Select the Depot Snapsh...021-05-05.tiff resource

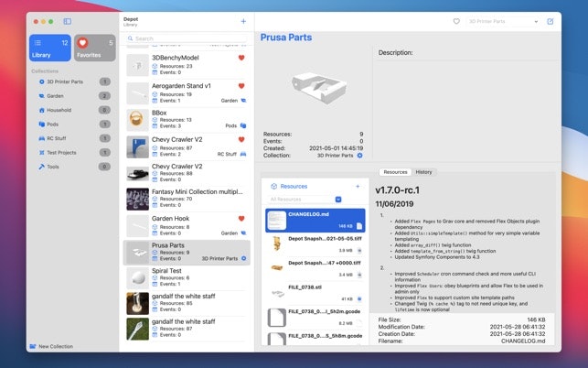(x=315, y=244)
